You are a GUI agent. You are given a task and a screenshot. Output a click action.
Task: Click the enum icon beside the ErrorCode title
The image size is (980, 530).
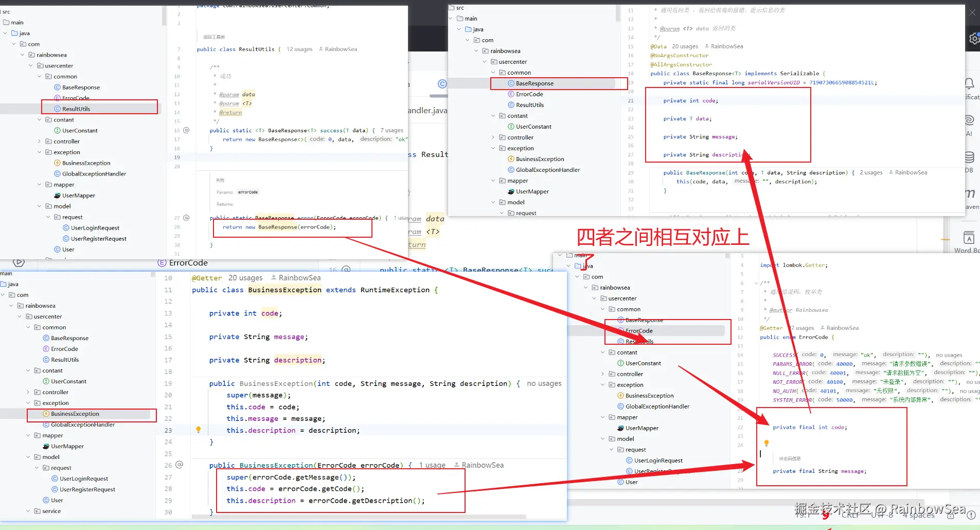coord(162,263)
